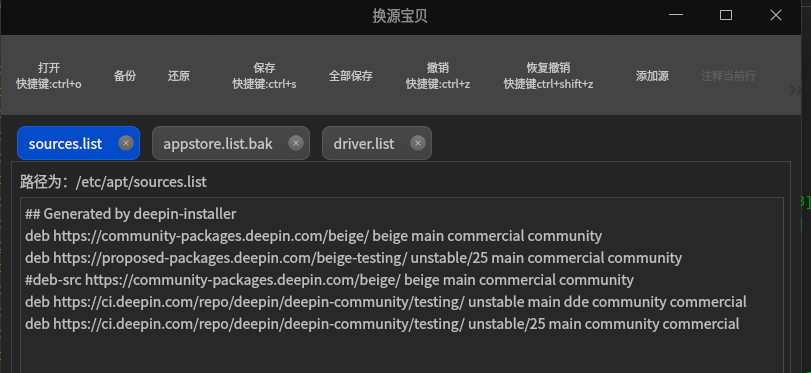This screenshot has height=373, width=811.
Task: Redo with the 恢复撤销 button
Action: click(x=548, y=76)
